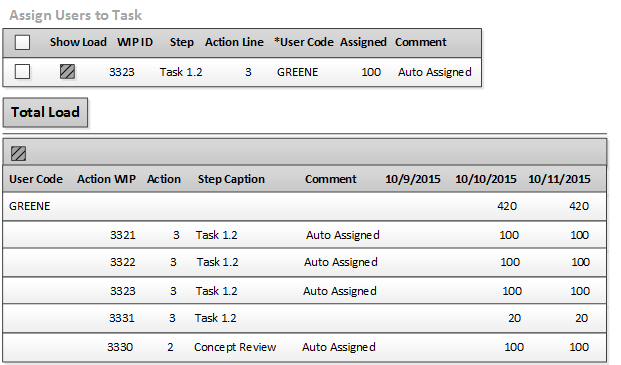Click the 10/10/2015 date column header
621x365 pixels.
point(486,179)
